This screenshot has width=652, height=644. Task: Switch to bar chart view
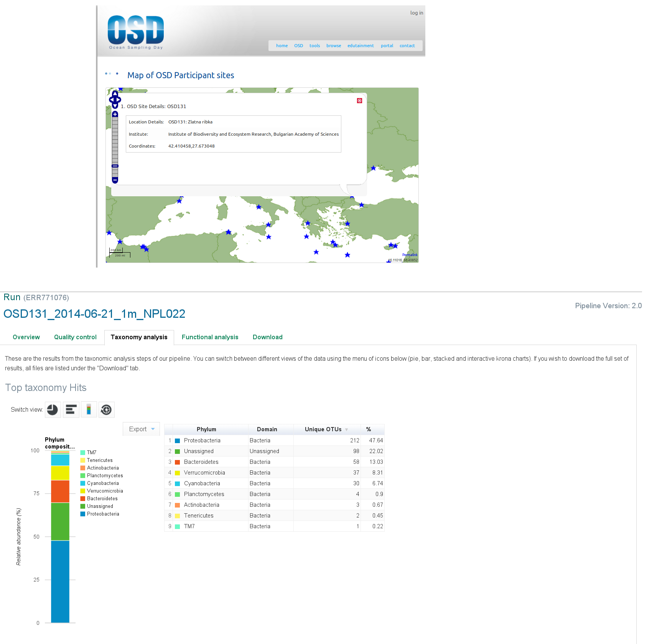[x=71, y=410]
